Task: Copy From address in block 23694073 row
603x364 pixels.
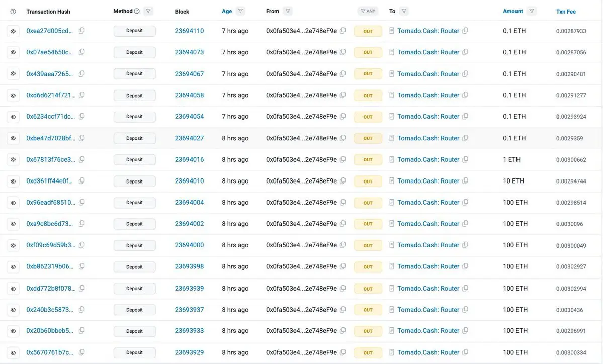Action: point(343,52)
